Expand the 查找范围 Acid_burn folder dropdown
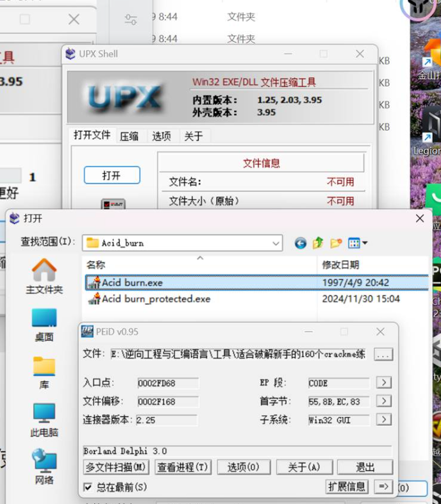This screenshot has height=504, width=441. pos(276,243)
